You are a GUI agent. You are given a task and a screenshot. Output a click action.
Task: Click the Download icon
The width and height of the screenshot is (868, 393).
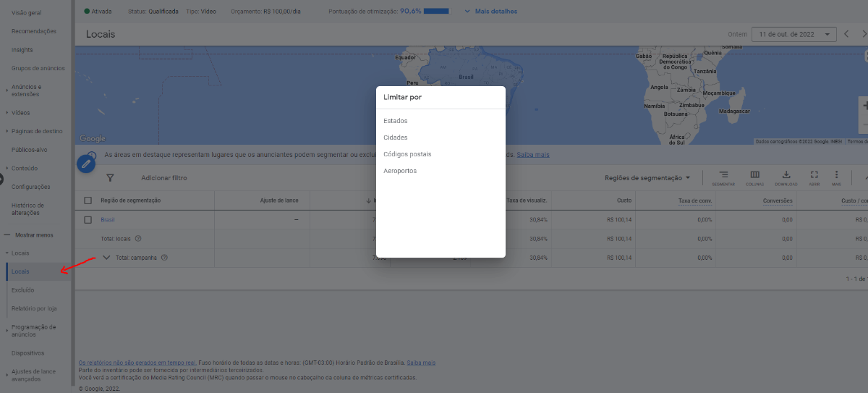(x=786, y=178)
